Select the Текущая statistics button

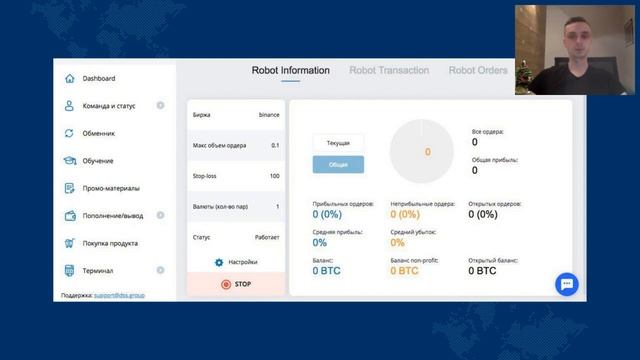tap(338, 143)
